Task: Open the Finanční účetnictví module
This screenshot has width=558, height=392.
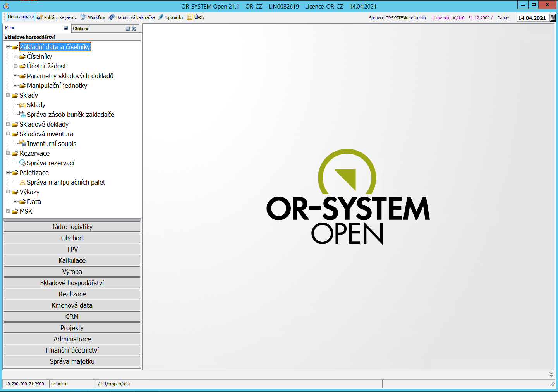Action: coord(72,350)
